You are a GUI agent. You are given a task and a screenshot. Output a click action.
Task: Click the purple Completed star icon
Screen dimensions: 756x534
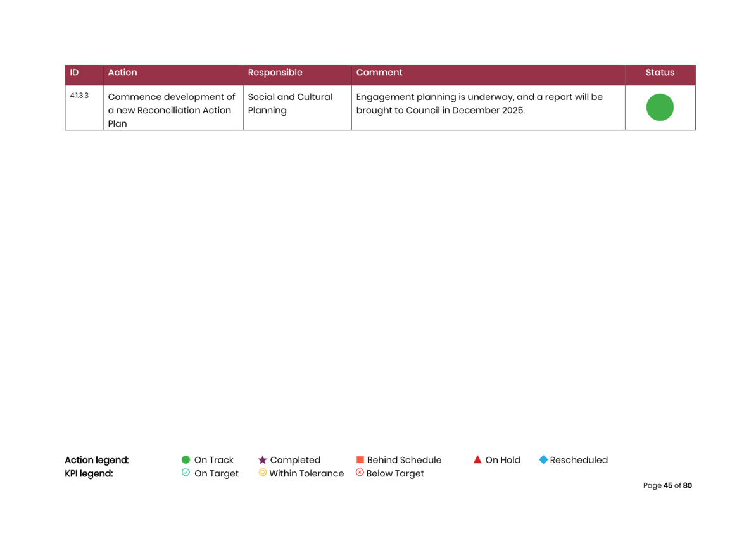coord(262,460)
